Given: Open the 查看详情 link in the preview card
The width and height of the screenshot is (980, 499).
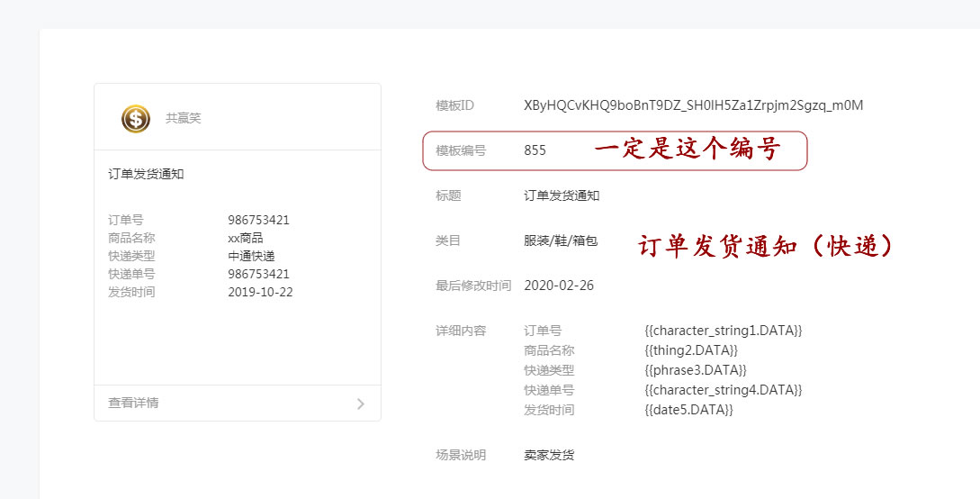Looking at the screenshot, I should coord(134,403).
